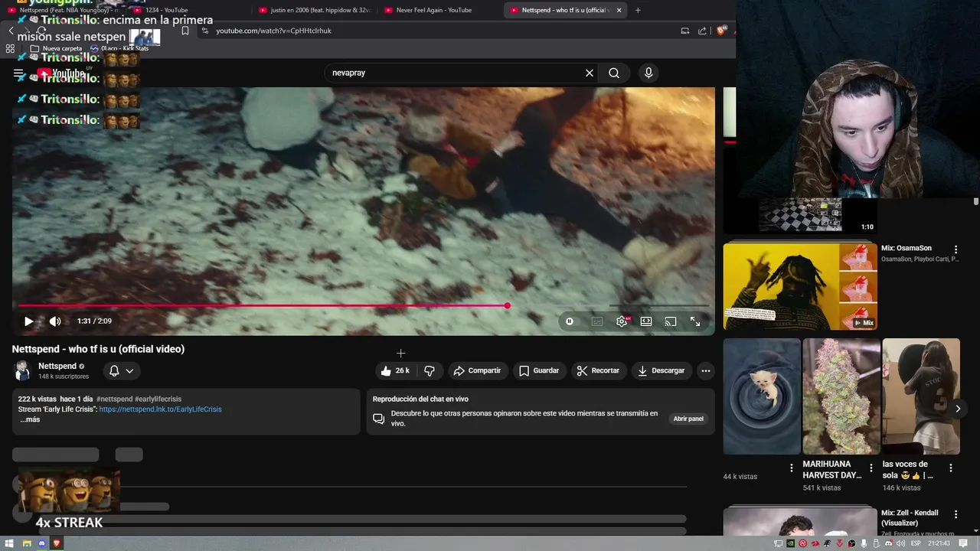Screen dimensions: 980x551
Task: Mute the video using the speaker icon
Action: (55, 321)
